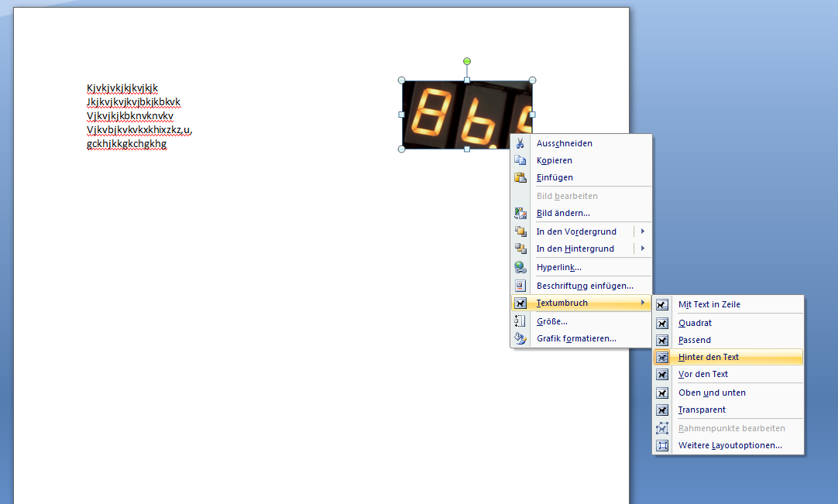Image resolution: width=838 pixels, height=504 pixels.
Task: Click the globe icon beside Hyperlink
Action: [x=520, y=267]
